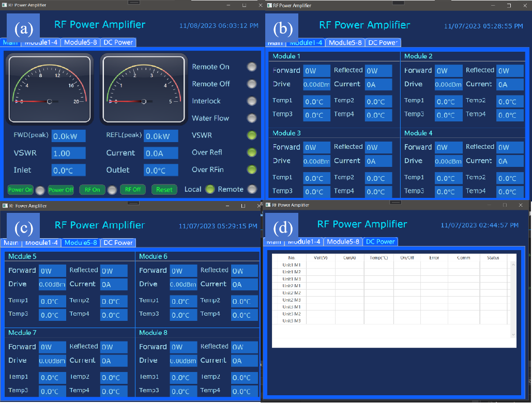Image resolution: width=532 pixels, height=403 pixels.
Task: Click the FWD(peak) value field
Action: tap(68, 136)
